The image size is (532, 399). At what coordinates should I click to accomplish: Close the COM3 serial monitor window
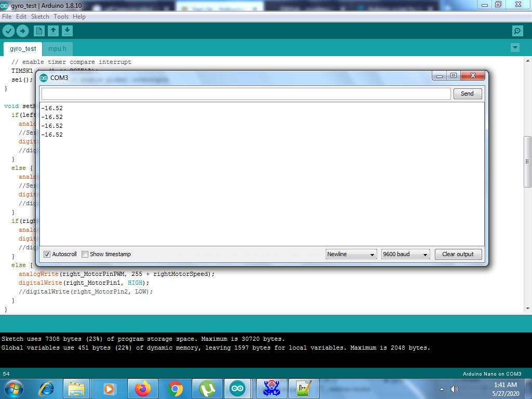(x=473, y=76)
